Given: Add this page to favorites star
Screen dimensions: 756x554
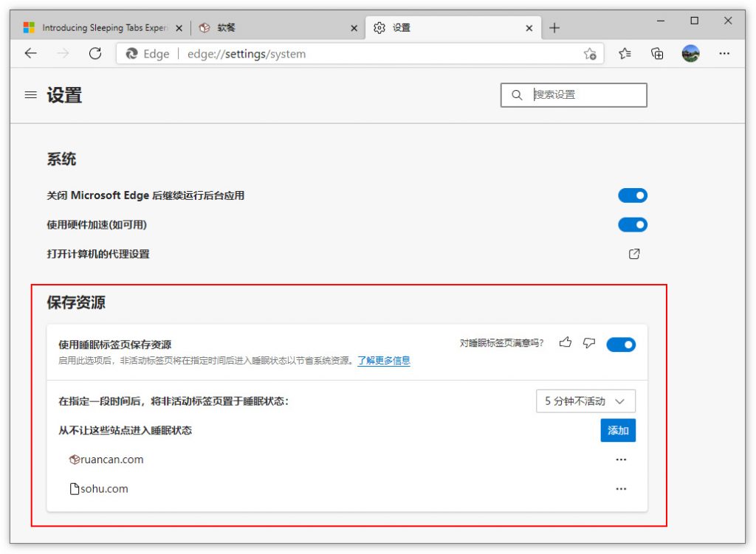Looking at the screenshot, I should [x=590, y=54].
